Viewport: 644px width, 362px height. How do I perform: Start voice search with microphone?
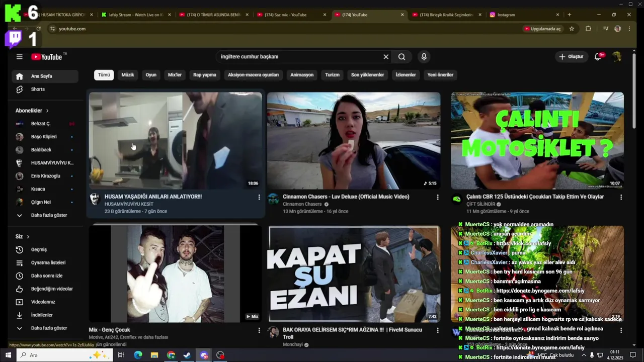(x=424, y=57)
